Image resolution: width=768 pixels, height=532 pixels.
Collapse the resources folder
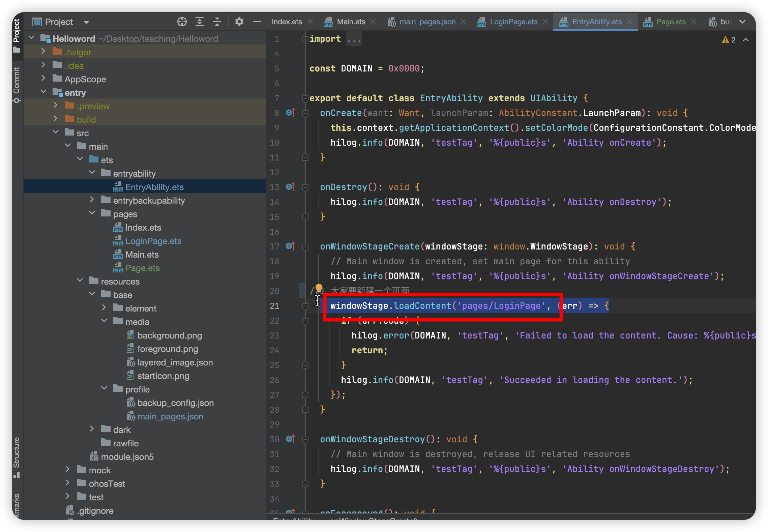pyautogui.click(x=80, y=280)
